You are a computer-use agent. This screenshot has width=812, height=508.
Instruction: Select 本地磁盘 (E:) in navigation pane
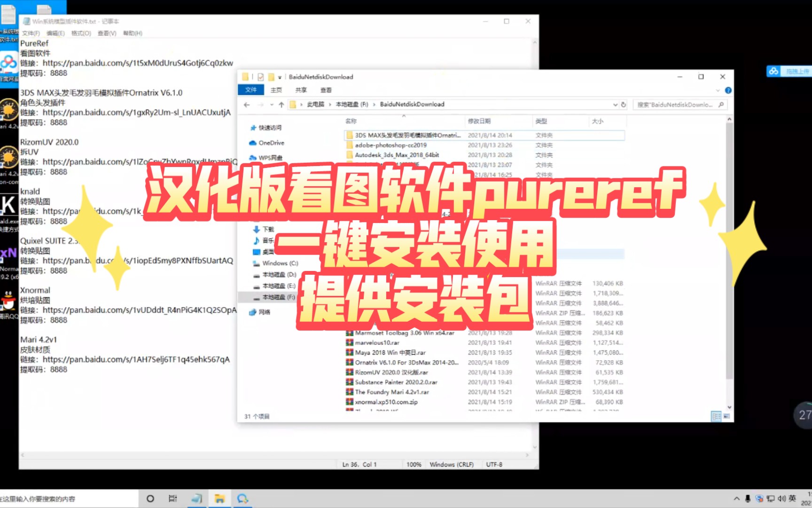coord(274,286)
